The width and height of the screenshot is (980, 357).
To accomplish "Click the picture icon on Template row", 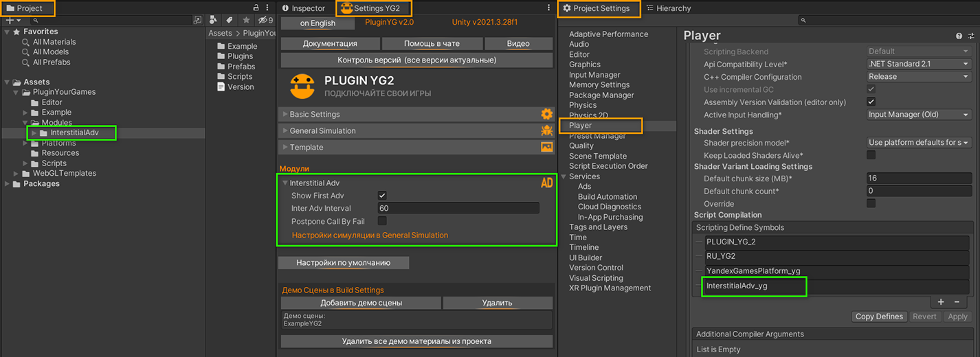I will [547, 147].
